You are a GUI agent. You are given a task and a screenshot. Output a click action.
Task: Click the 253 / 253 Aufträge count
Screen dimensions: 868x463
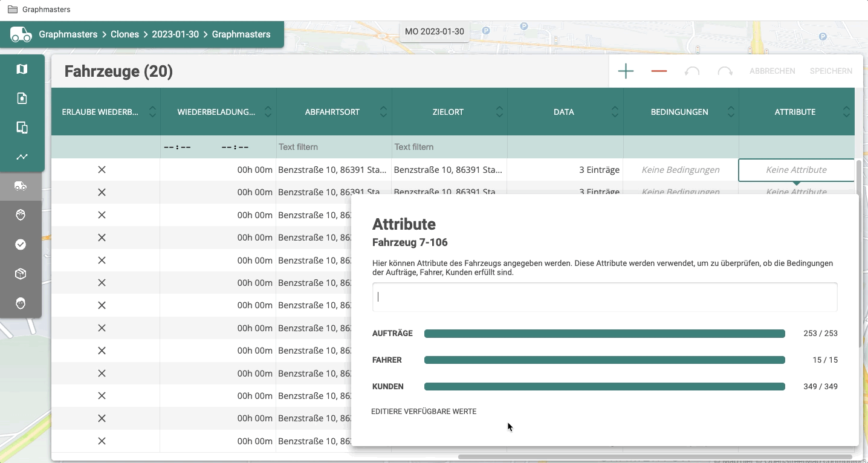pyautogui.click(x=820, y=334)
